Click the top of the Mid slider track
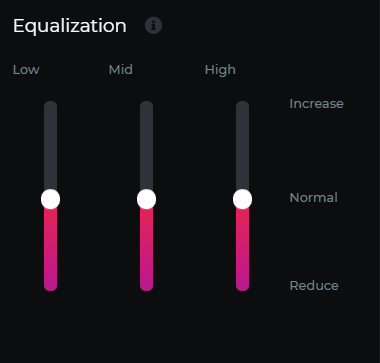The height and width of the screenshot is (363, 380). point(147,104)
